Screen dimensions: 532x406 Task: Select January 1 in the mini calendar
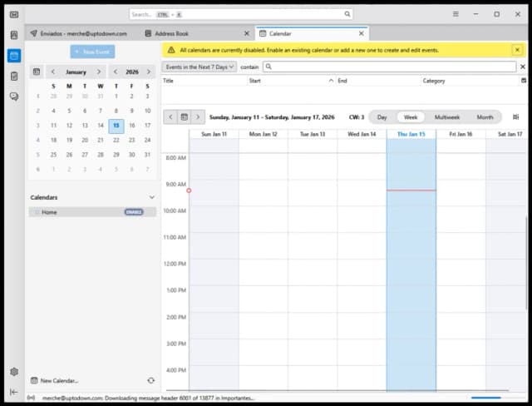(x=116, y=96)
